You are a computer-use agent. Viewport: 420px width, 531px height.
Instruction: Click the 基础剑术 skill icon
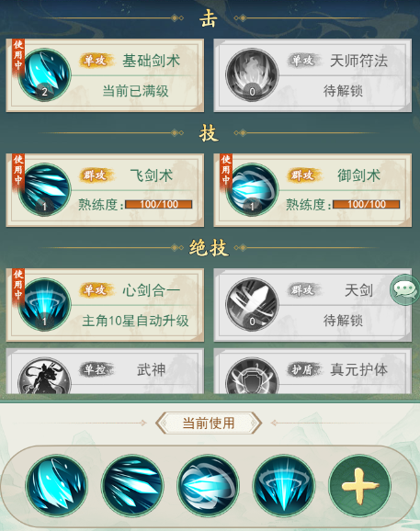(44, 74)
